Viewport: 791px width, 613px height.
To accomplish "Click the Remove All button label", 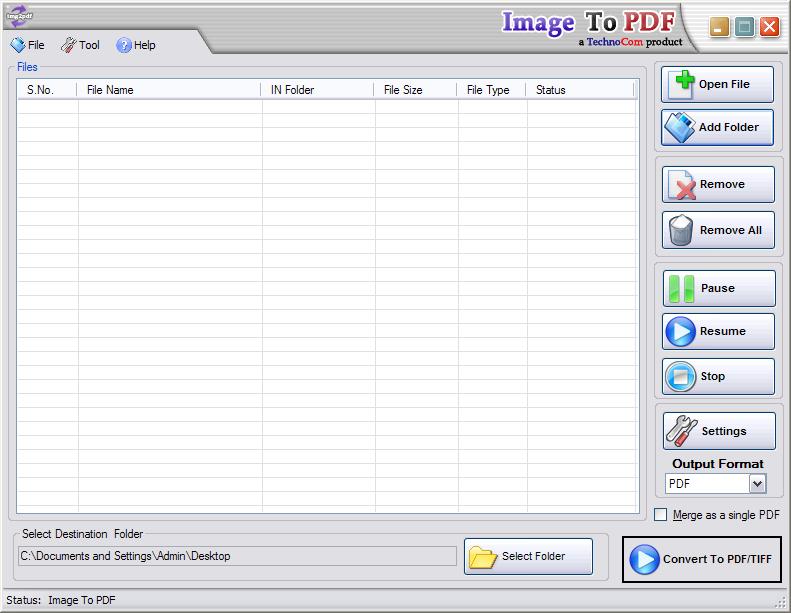I will pos(730,230).
